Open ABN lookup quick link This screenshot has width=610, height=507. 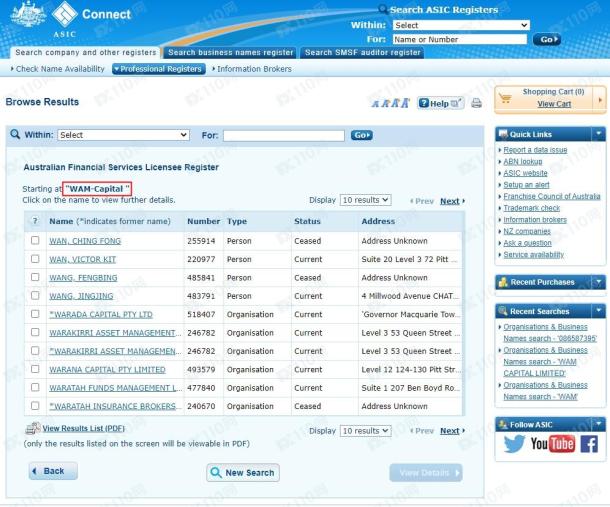pyautogui.click(x=522, y=161)
